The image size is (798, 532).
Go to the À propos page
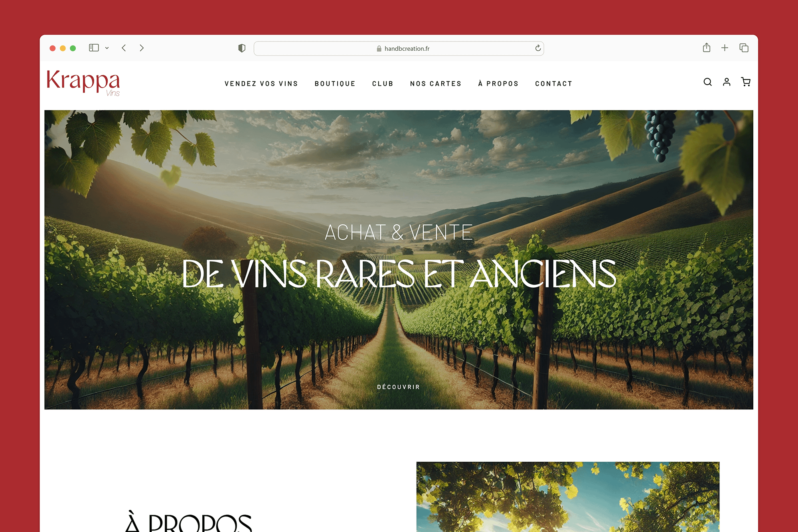[498, 83]
